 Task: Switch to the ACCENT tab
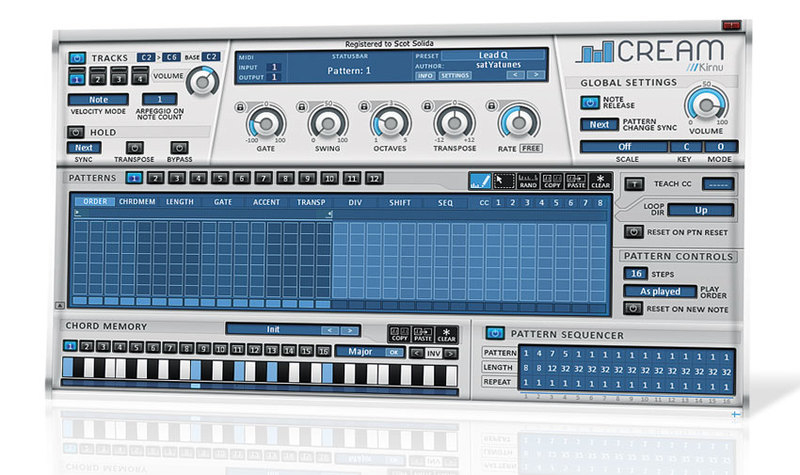point(267,202)
